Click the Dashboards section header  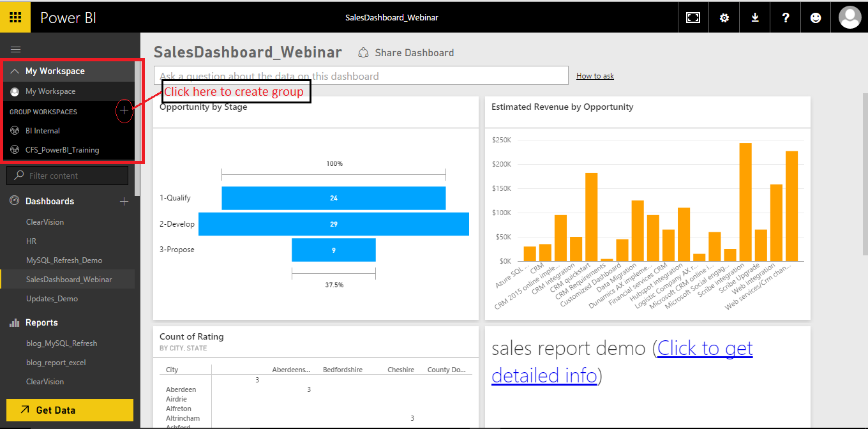(x=50, y=201)
